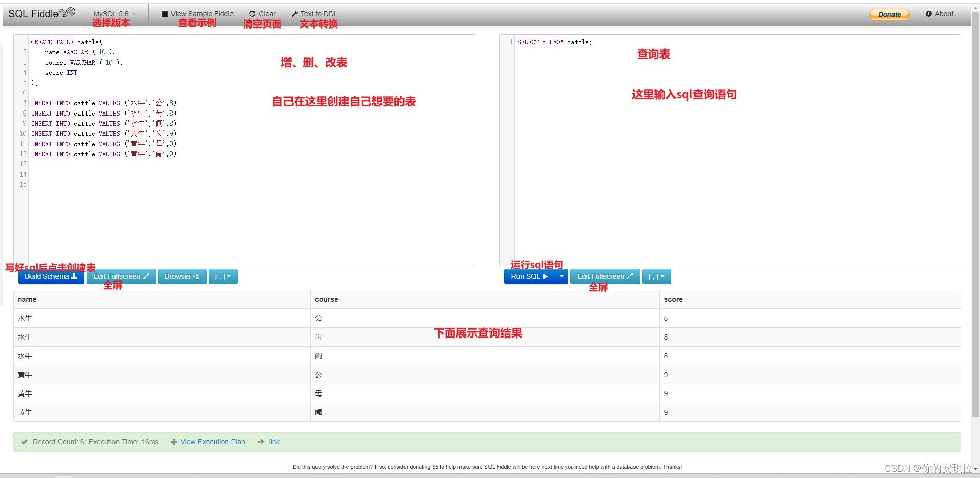Click the Edit Fullscreen button for the query pane
Viewport: 980px width, 478px height.
click(x=605, y=276)
